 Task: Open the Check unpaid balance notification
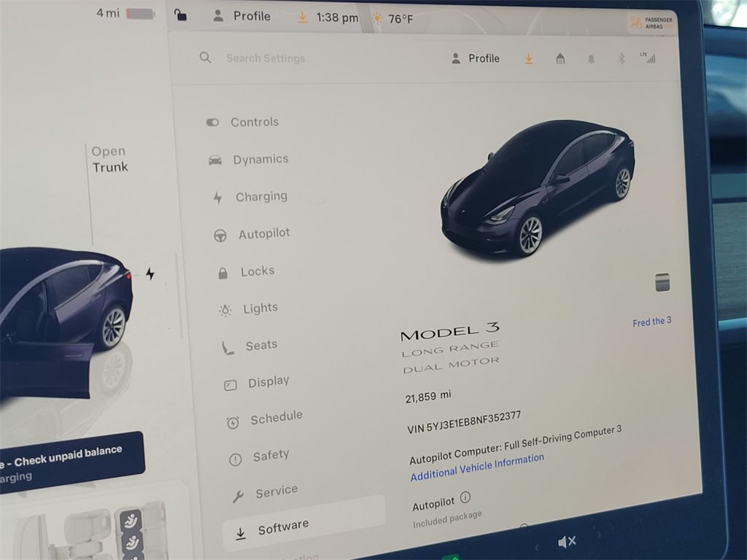pyautogui.click(x=71, y=461)
